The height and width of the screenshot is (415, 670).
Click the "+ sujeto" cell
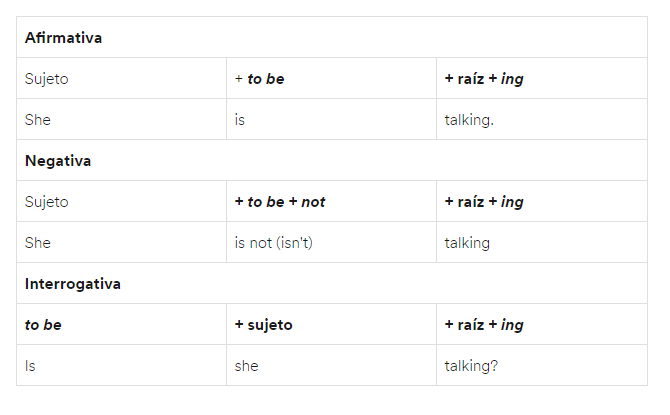264,325
